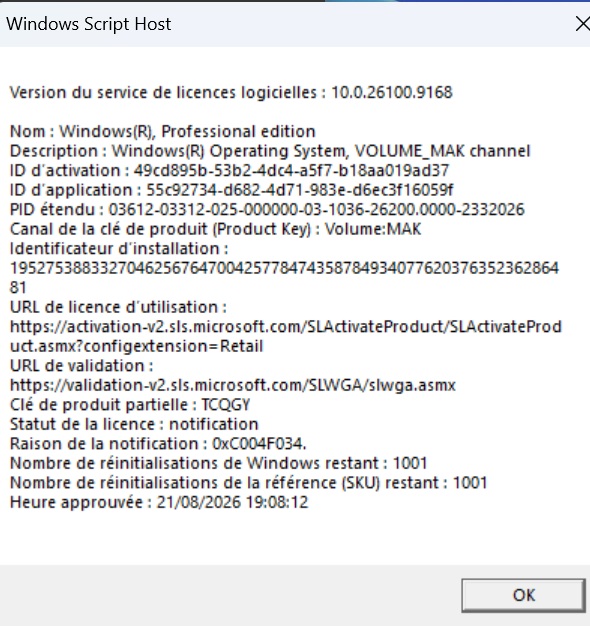The width and height of the screenshot is (590, 626).
Task: Click the OK button
Action: tap(523, 595)
